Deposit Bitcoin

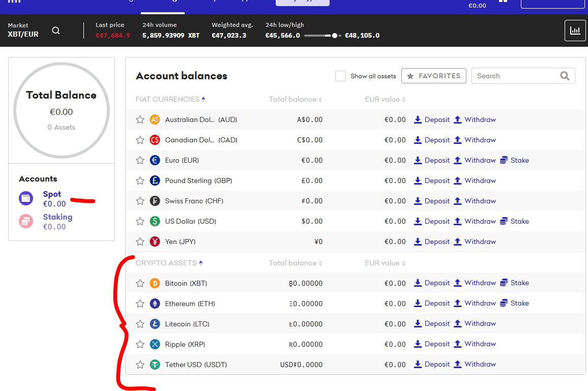[432, 283]
